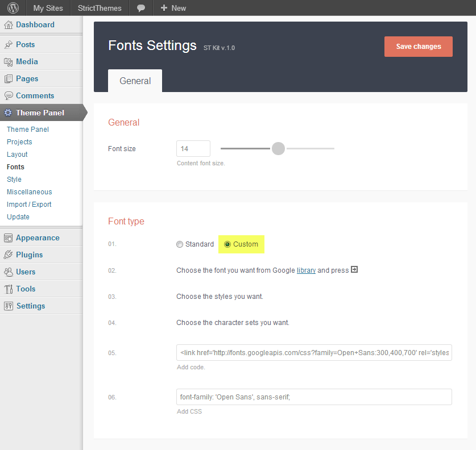The width and height of the screenshot is (476, 450).
Task: Click the Dashboard home icon
Action: (x=9, y=25)
